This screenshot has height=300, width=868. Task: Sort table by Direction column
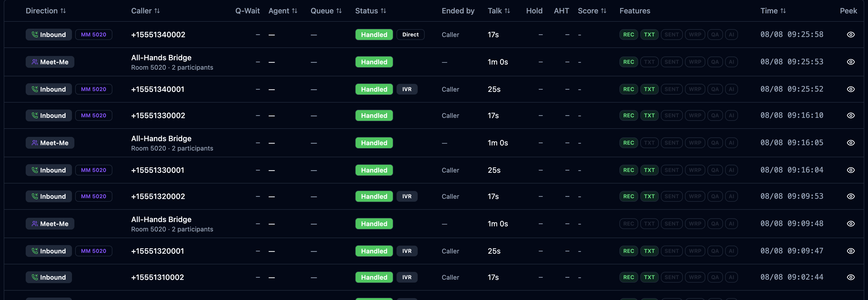coord(46,11)
